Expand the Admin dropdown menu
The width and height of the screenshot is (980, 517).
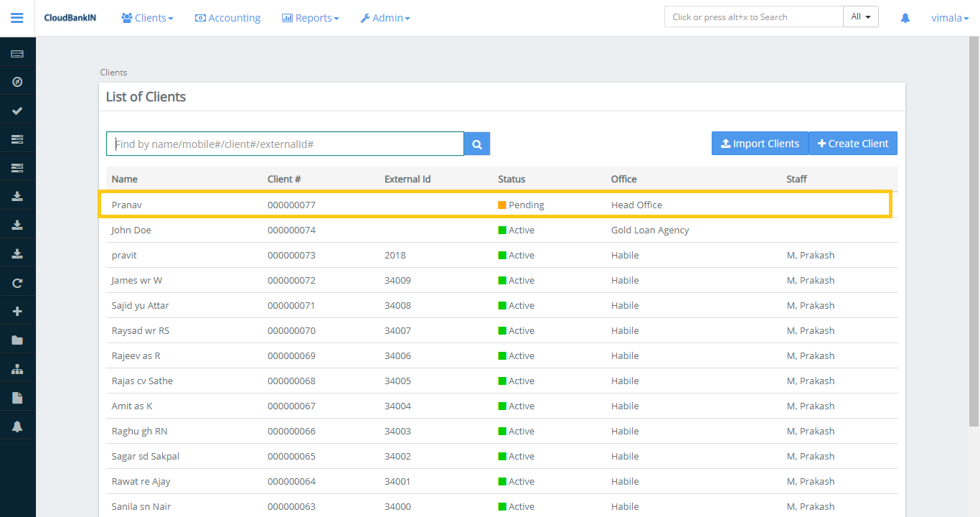[x=385, y=18]
